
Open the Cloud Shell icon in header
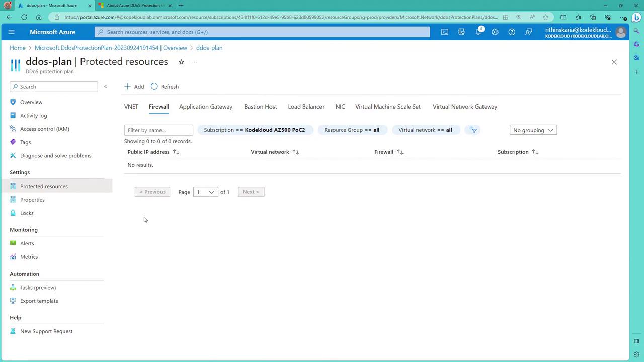445,32
